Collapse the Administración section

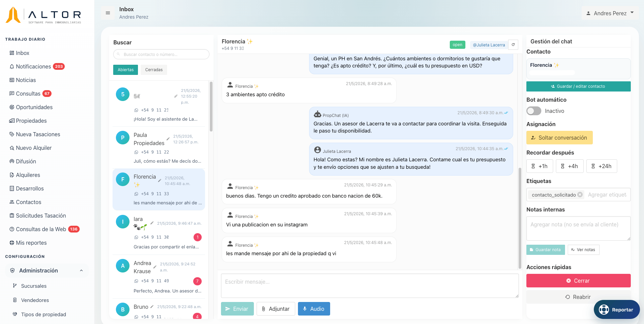pos(47,270)
